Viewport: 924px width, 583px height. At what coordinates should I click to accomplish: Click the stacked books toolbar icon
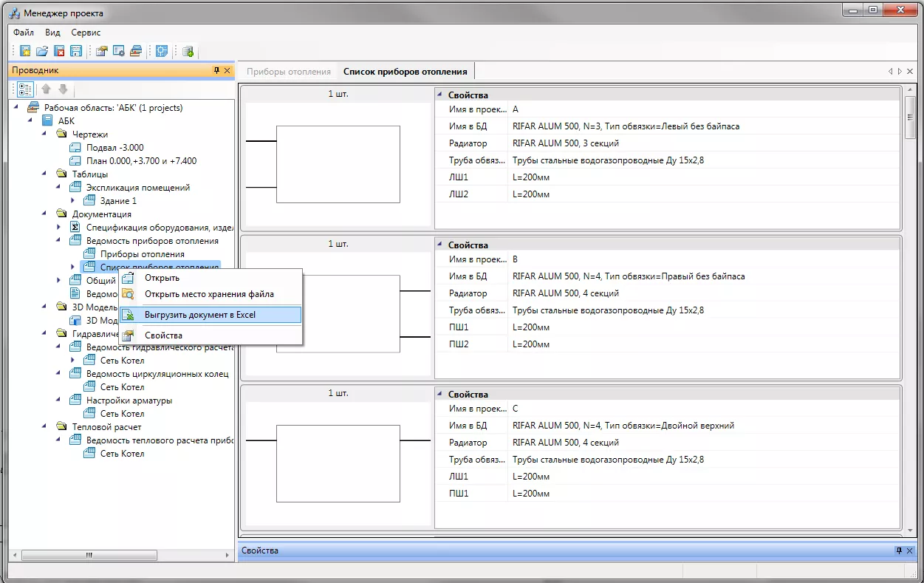coord(136,51)
